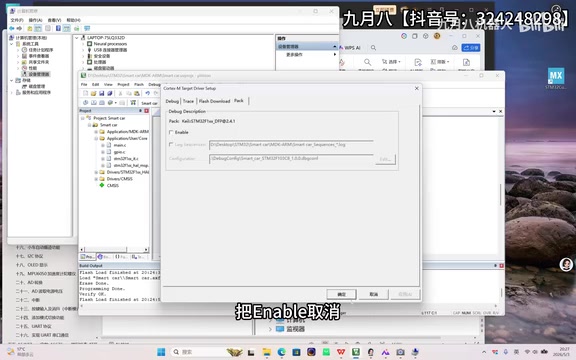This screenshot has height=360, width=576.
Task: Open the File menu in Keil
Action: [84, 84]
